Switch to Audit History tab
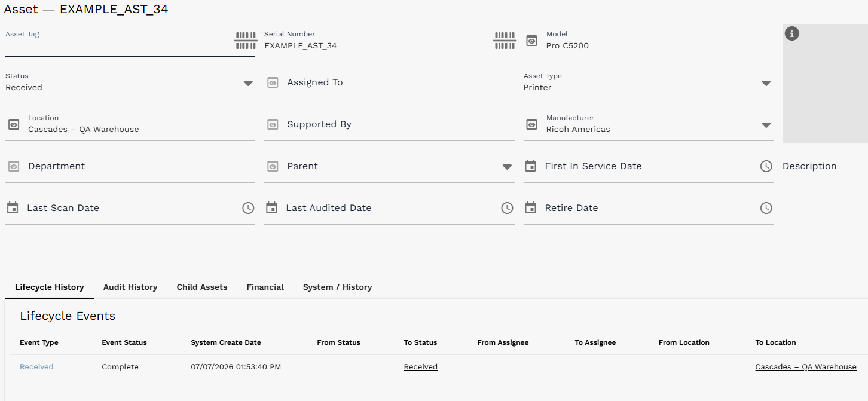 tap(130, 287)
